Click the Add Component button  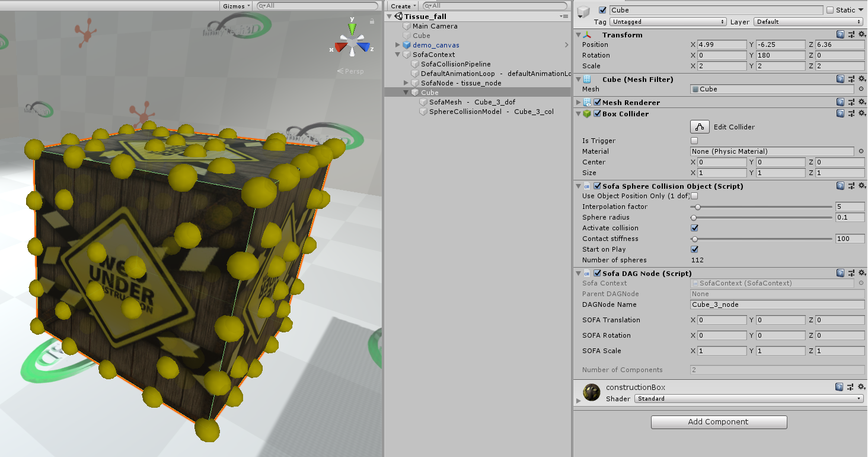[719, 422]
